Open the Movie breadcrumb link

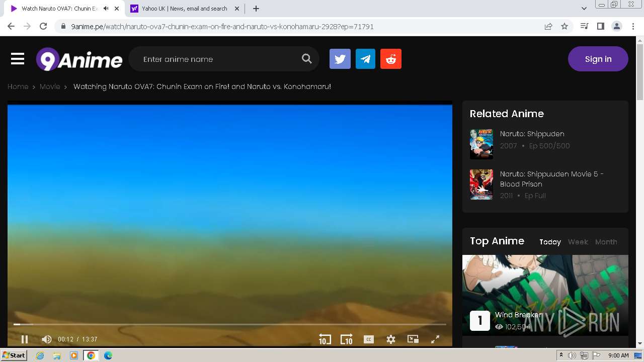click(x=50, y=86)
